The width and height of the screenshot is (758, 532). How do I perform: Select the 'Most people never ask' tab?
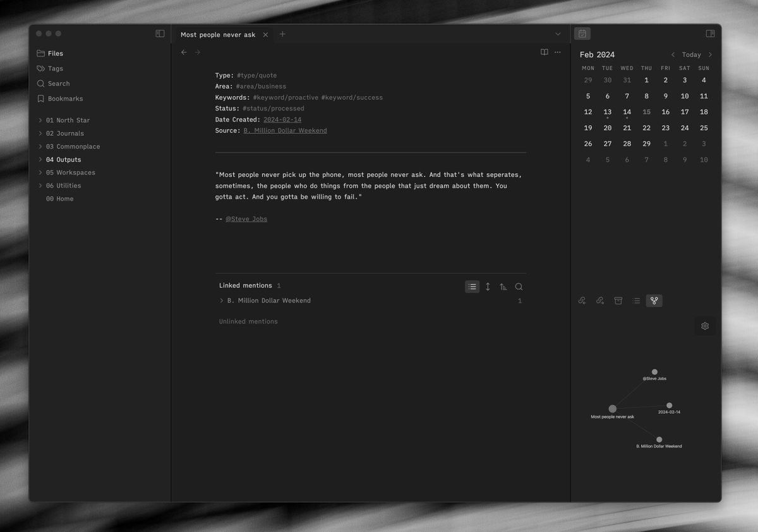coord(218,35)
